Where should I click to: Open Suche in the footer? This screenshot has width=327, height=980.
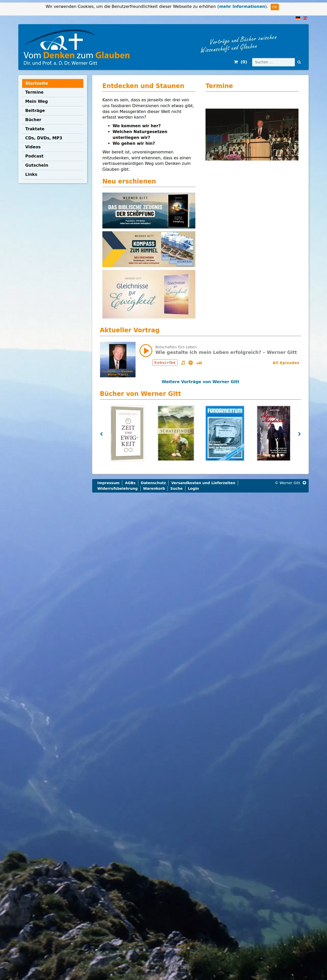pos(176,488)
